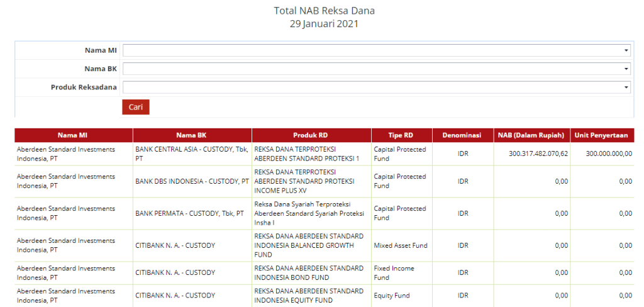Select the Mixed Asset Fund type cell
644x307 pixels.
[x=400, y=245]
